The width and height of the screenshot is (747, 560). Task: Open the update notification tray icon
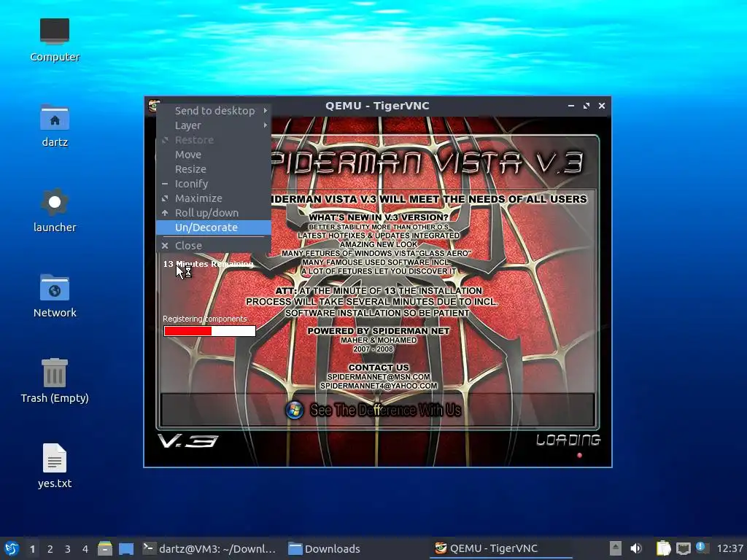tap(702, 548)
